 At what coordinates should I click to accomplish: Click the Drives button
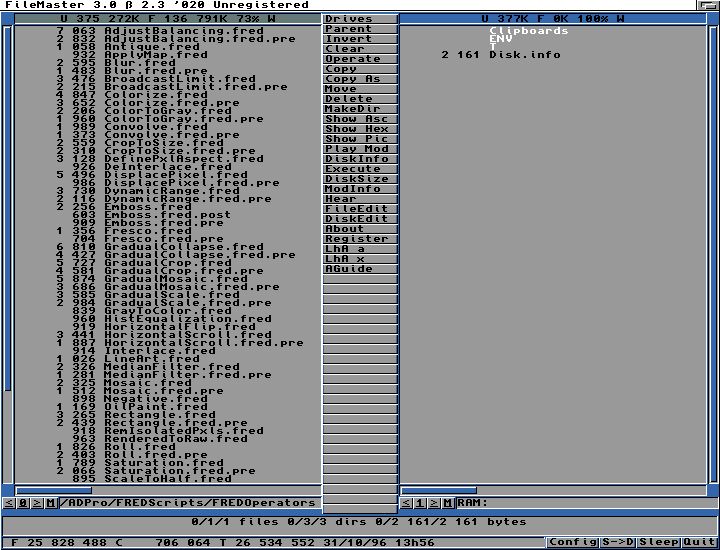pyautogui.click(x=360, y=19)
